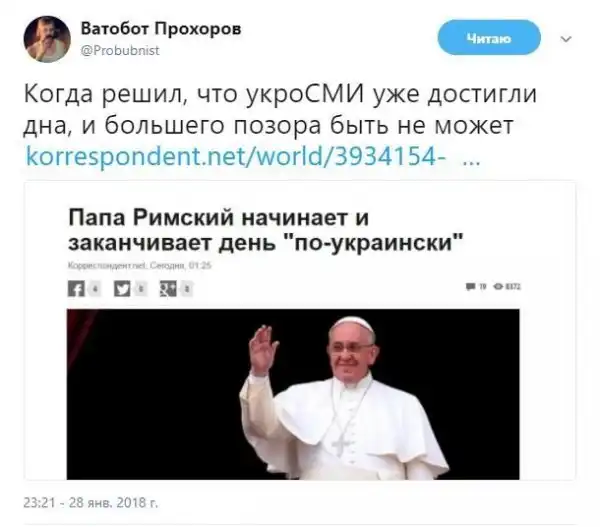Click the eye views icon
The width and height of the screenshot is (600, 527).
click(499, 286)
